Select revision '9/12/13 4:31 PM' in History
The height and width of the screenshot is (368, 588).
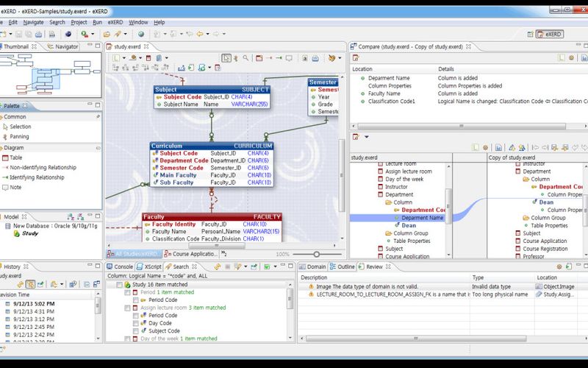(x=34, y=311)
